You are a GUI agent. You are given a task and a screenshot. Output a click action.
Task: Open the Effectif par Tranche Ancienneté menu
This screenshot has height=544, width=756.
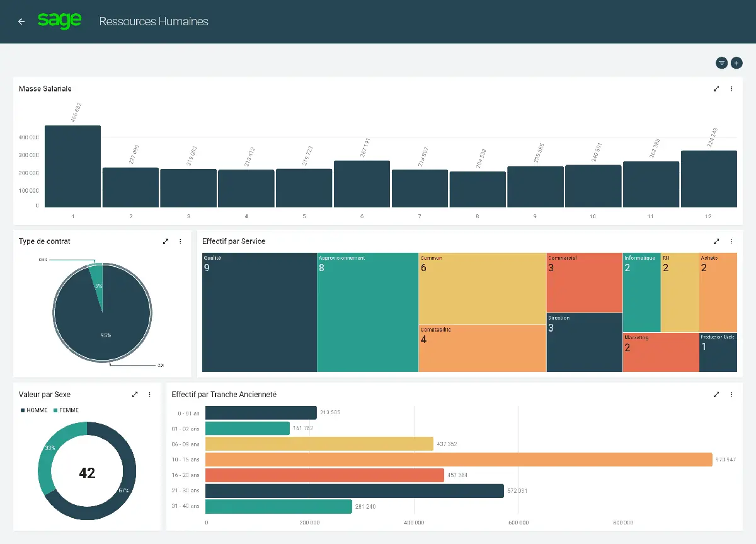731,394
